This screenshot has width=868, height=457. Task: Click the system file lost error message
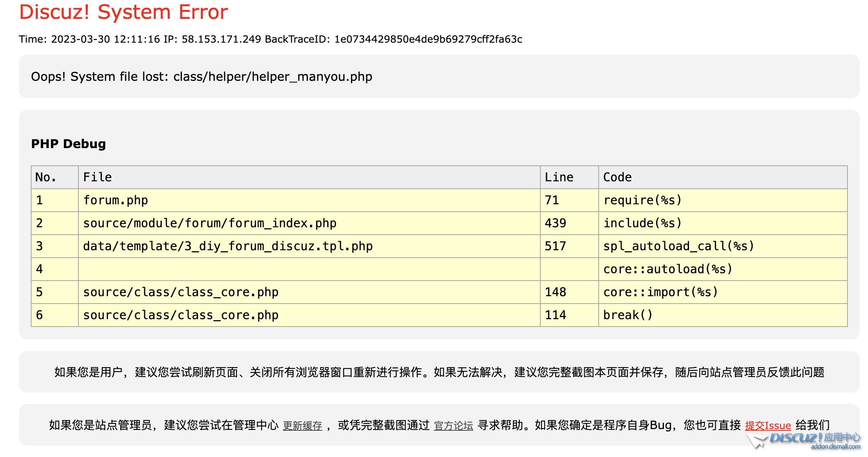click(x=202, y=77)
